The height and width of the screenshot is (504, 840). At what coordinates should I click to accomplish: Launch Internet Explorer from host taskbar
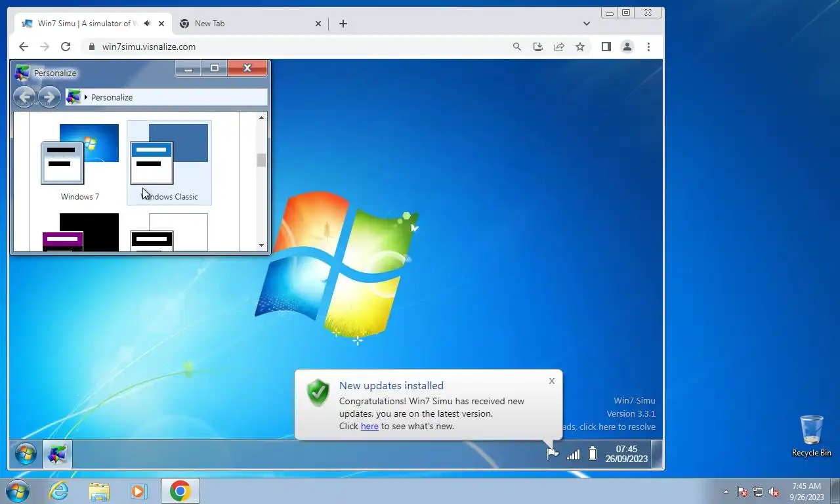point(58,491)
